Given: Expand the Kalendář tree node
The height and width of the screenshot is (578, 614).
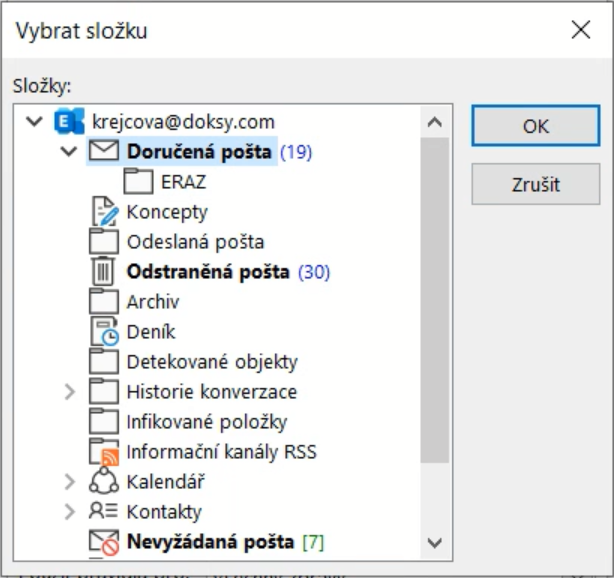Looking at the screenshot, I should [x=69, y=482].
